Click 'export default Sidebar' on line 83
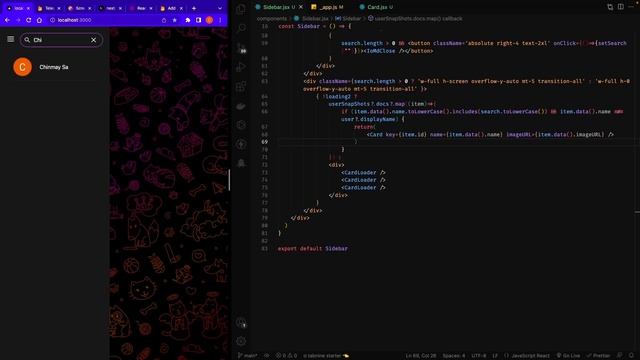 pyautogui.click(x=313, y=248)
